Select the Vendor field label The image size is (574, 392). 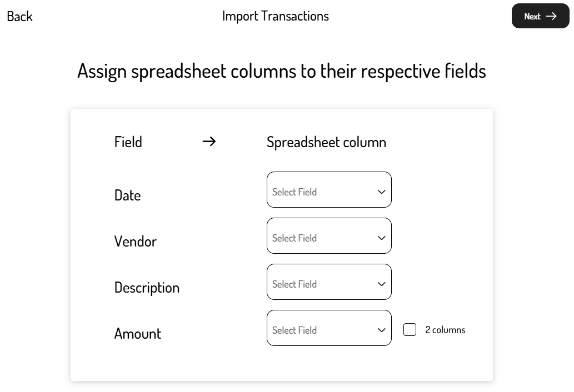tap(135, 242)
